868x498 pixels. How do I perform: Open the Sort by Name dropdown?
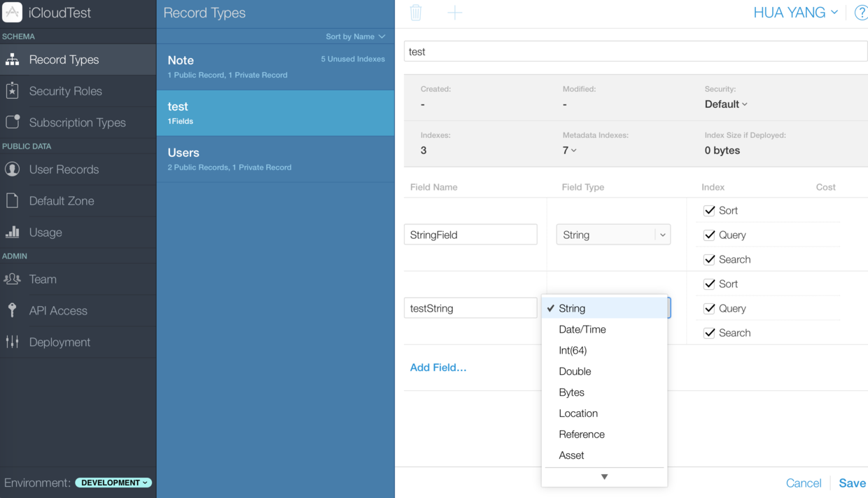pyautogui.click(x=355, y=36)
